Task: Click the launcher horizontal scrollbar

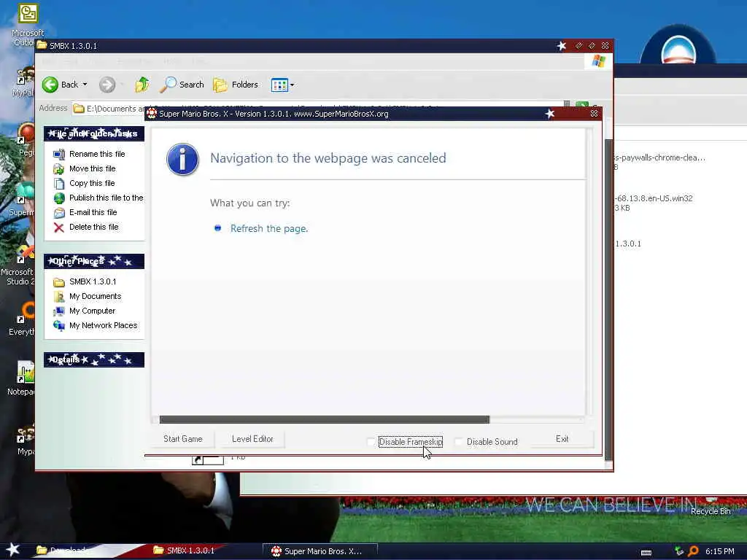Action: tap(325, 419)
